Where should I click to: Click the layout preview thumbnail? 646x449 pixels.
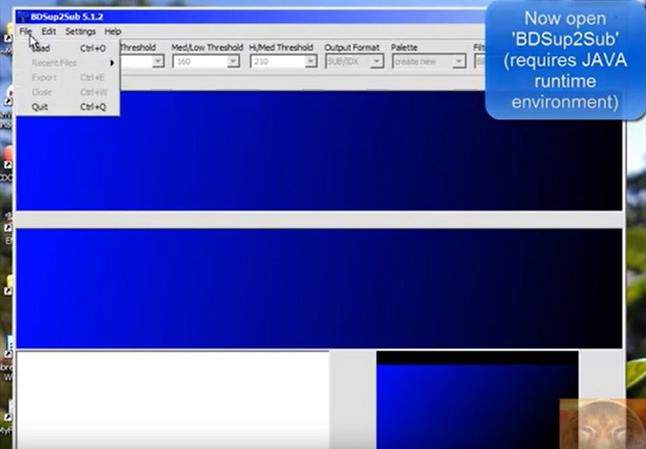(x=477, y=400)
